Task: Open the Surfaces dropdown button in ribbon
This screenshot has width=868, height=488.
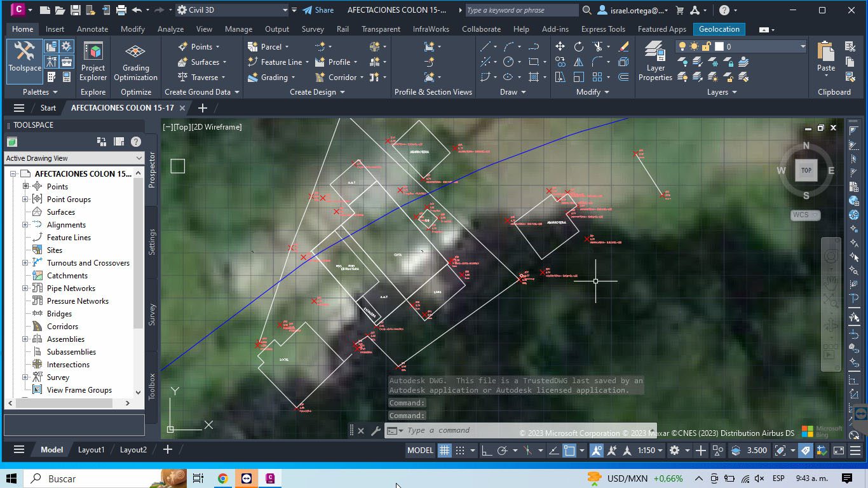Action: click(x=202, y=62)
